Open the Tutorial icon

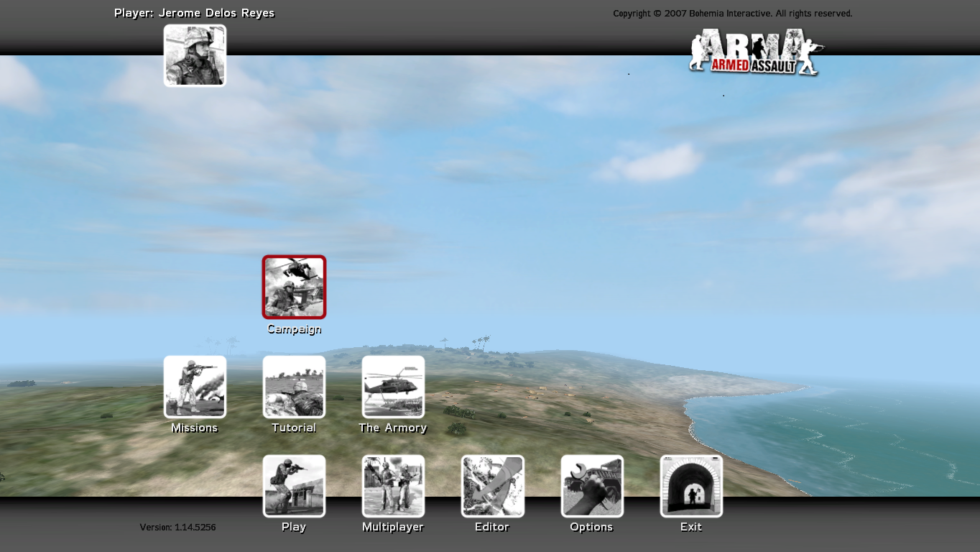294,387
